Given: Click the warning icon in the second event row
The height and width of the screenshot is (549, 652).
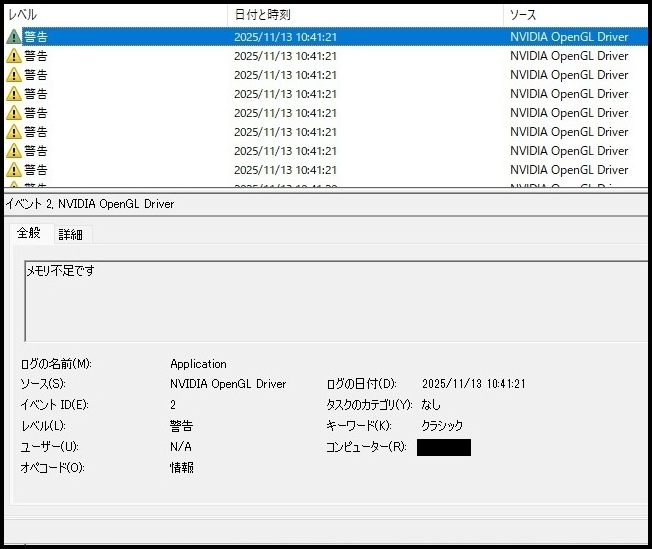Looking at the screenshot, I should pyautogui.click(x=14, y=56).
